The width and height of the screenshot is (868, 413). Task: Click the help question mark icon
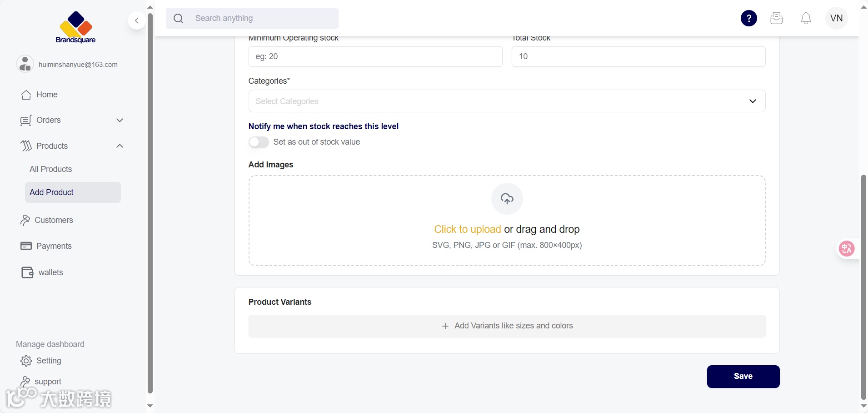pos(748,18)
